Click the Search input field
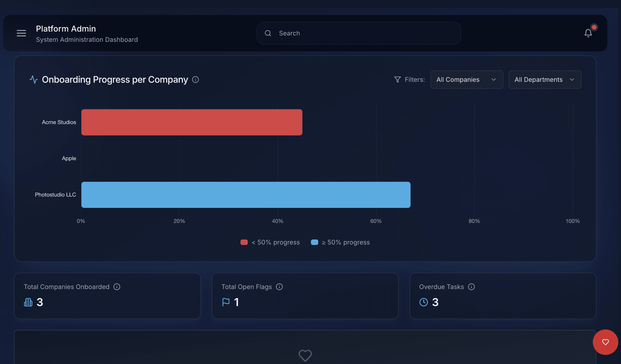 (358, 33)
